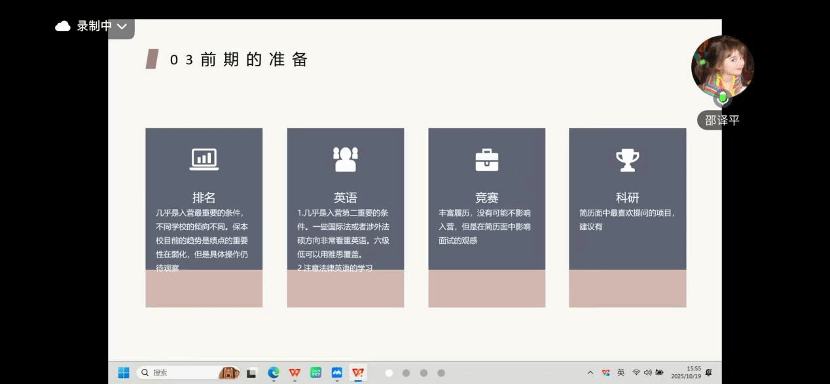Open the WPS Office icon beside Edge
The width and height of the screenshot is (830, 384).
295,373
